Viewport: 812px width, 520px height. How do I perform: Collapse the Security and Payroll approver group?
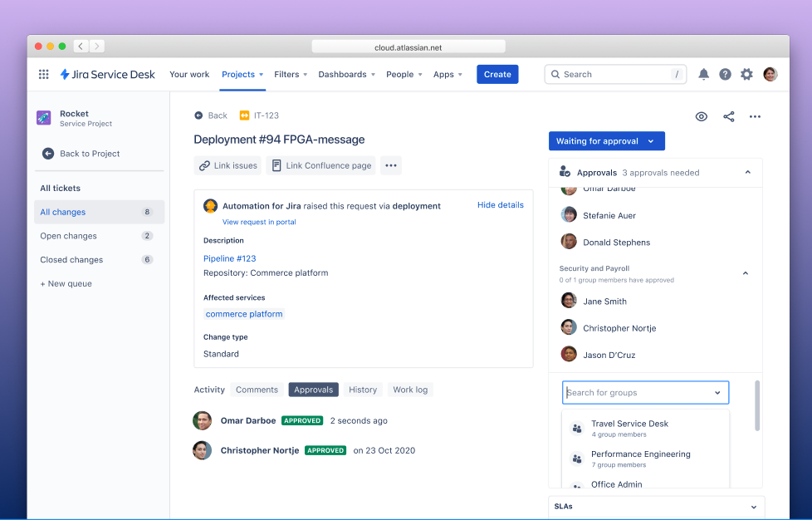[745, 272]
